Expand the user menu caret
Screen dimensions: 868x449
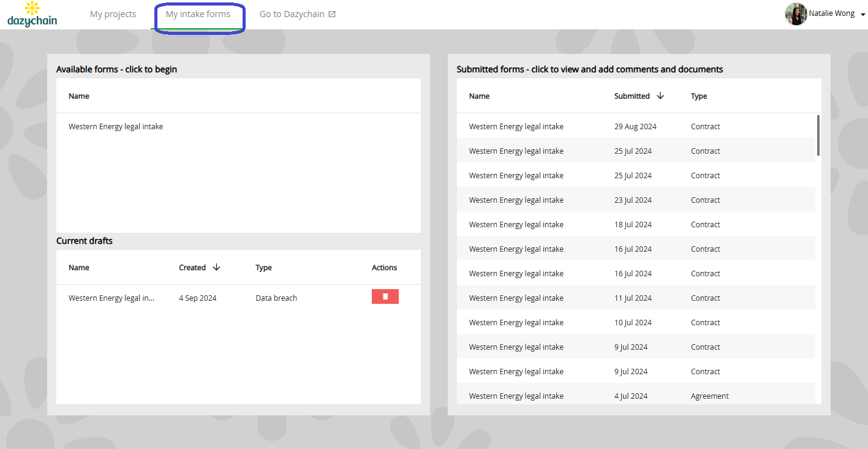863,15
